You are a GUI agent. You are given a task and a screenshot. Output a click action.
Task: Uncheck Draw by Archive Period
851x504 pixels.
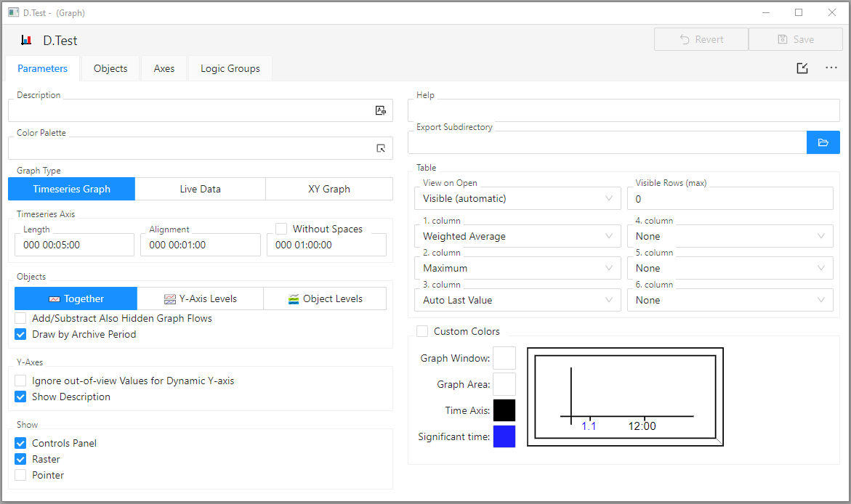21,335
